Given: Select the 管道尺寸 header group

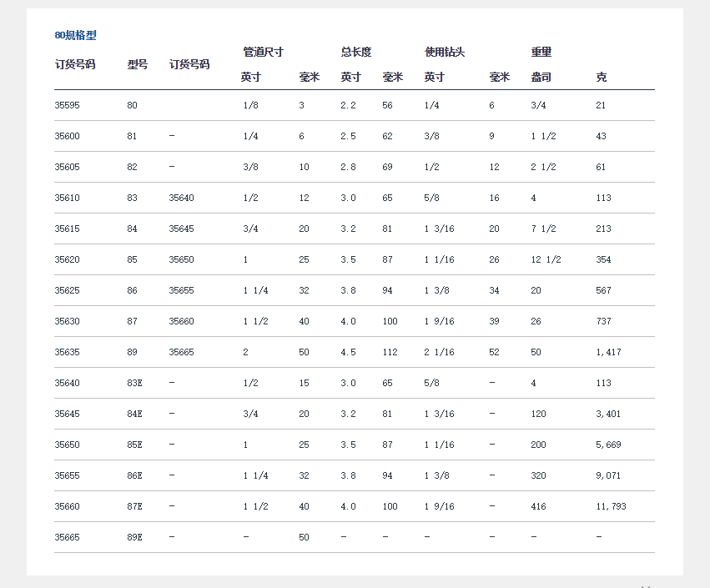Looking at the screenshot, I should (x=263, y=52).
